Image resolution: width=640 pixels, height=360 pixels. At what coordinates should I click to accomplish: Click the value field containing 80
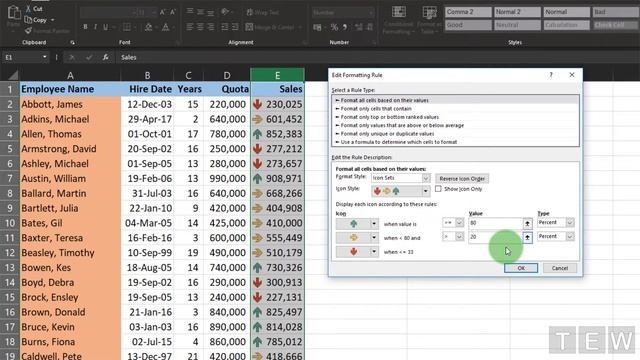click(x=495, y=223)
